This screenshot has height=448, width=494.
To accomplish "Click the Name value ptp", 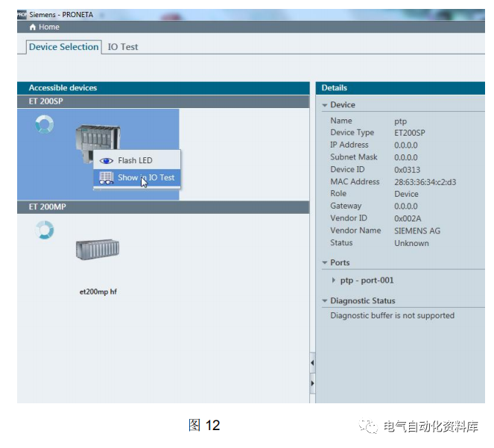I will pos(400,122).
